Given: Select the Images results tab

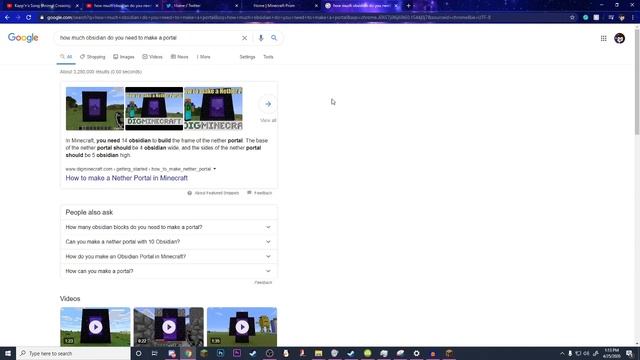Looking at the screenshot, I should pos(124,57).
